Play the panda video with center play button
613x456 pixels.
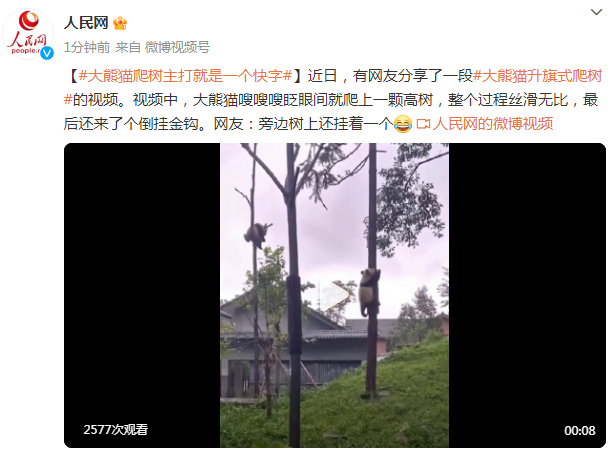pyautogui.click(x=334, y=294)
